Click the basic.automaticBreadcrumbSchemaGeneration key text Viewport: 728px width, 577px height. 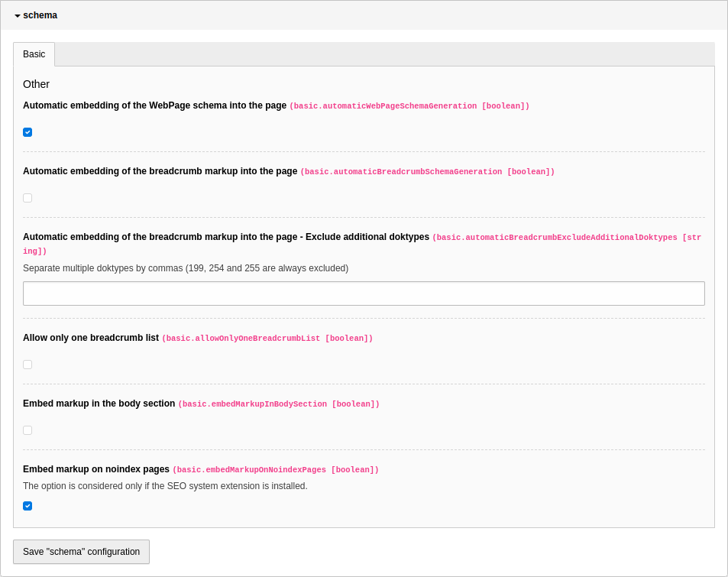click(x=427, y=172)
